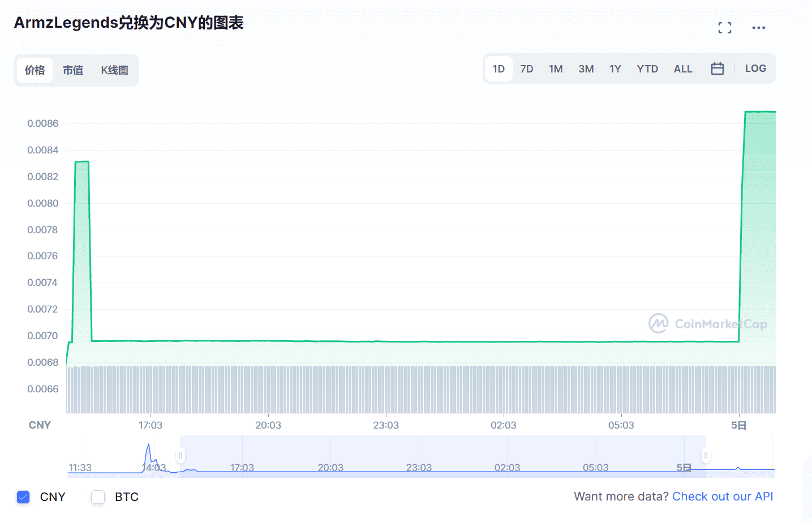Image resolution: width=812 pixels, height=522 pixels.
Task: Select the YTD time range
Action: pos(647,69)
